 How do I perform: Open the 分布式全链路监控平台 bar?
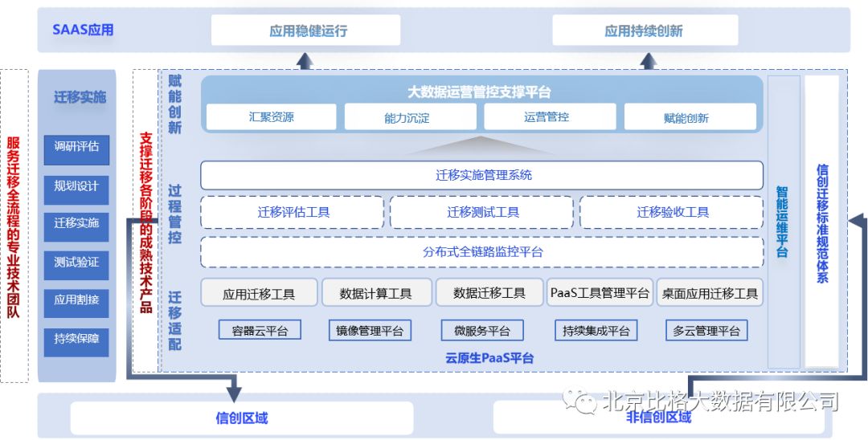tap(481, 252)
